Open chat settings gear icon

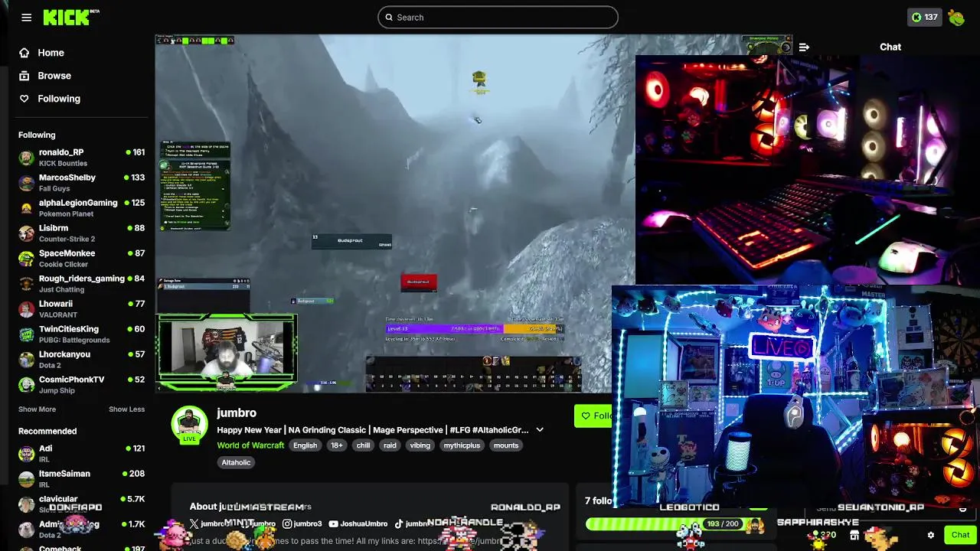931,536
